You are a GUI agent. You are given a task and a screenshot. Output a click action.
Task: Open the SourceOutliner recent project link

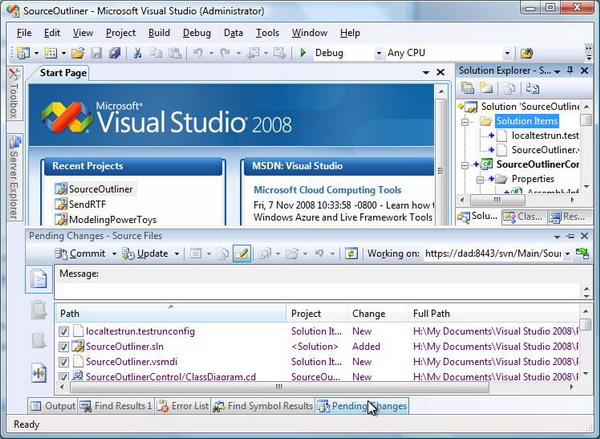101,189
